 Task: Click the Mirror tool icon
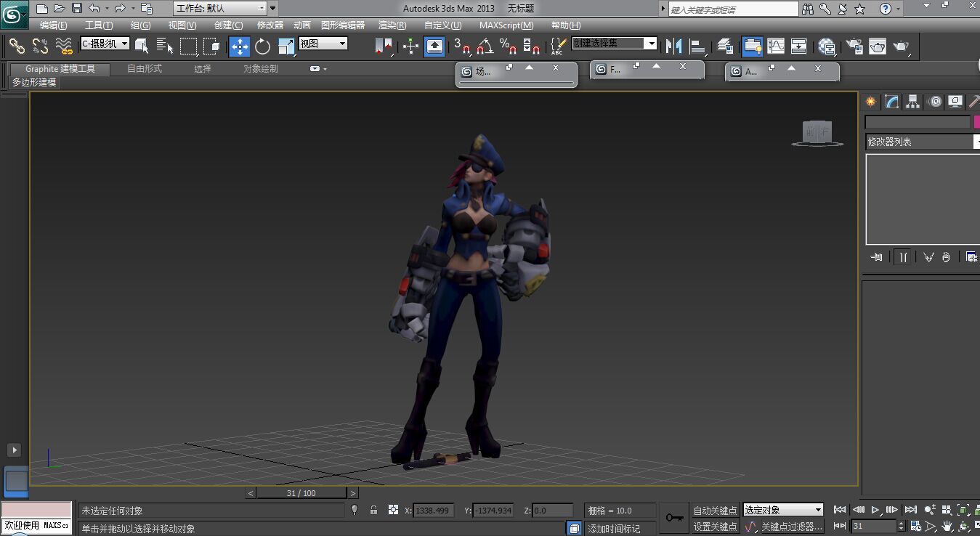[673, 46]
